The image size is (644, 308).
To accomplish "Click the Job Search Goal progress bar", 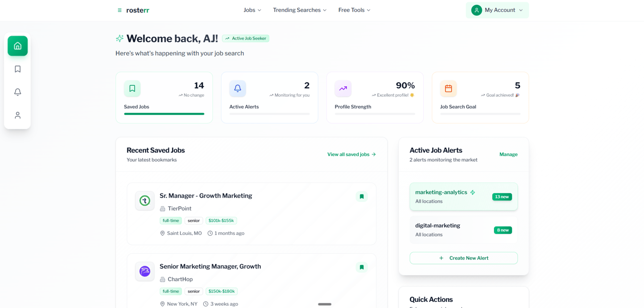I will 480,114.
